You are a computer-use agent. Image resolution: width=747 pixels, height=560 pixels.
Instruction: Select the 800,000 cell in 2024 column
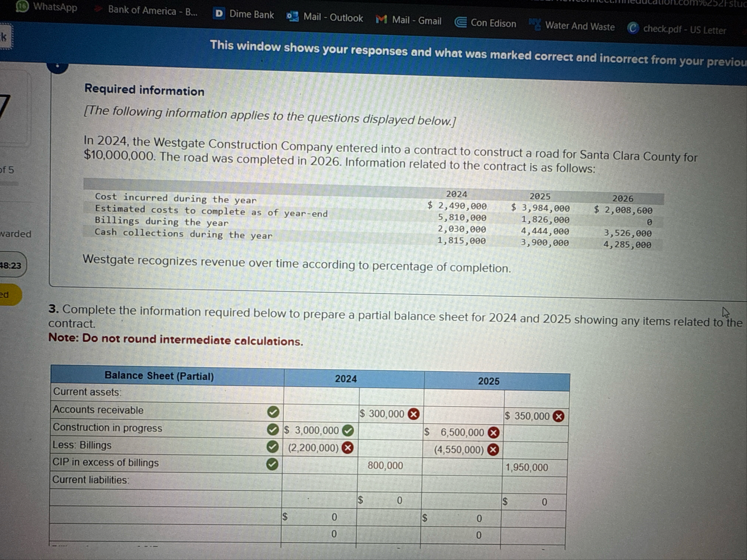pos(386,466)
